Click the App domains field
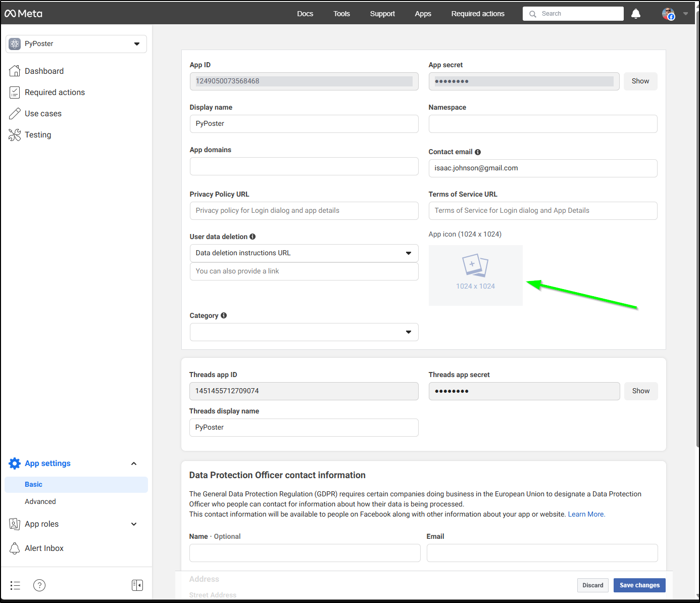This screenshot has height=603, width=700. 304,166
